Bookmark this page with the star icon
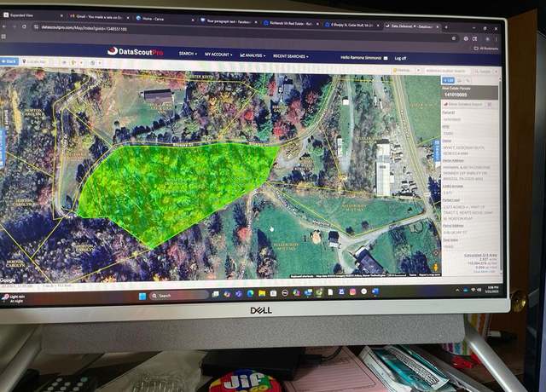 click(454, 38)
